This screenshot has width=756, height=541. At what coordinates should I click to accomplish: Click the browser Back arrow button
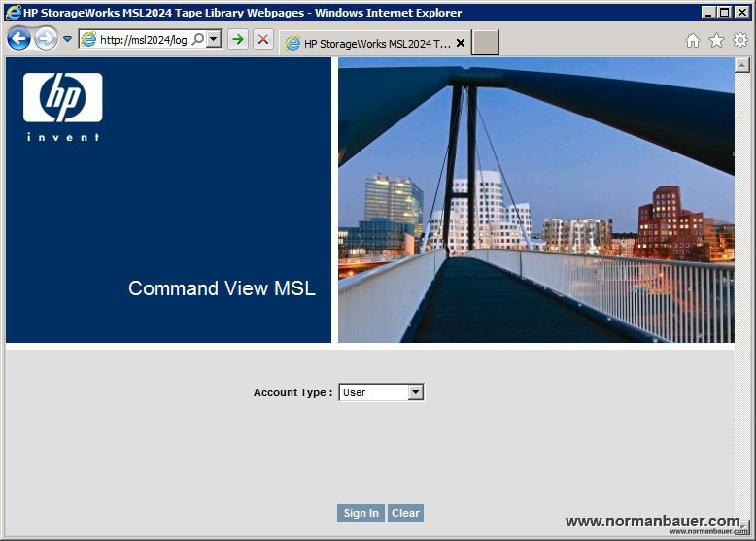[18, 39]
